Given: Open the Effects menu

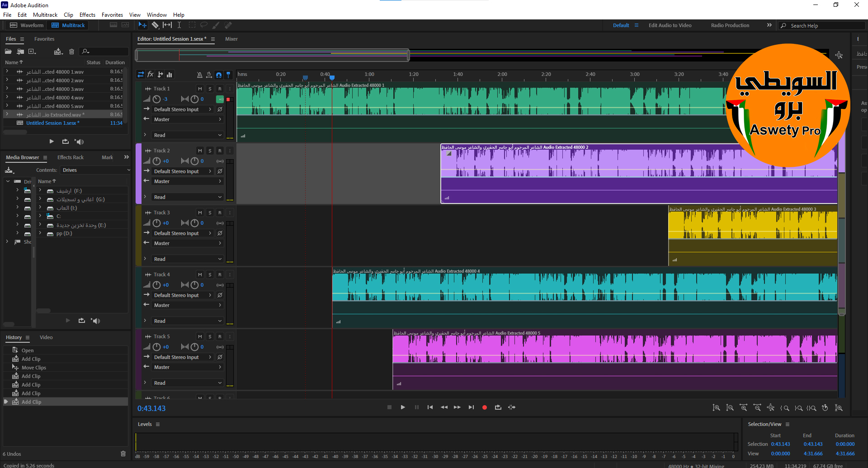Looking at the screenshot, I should point(87,15).
